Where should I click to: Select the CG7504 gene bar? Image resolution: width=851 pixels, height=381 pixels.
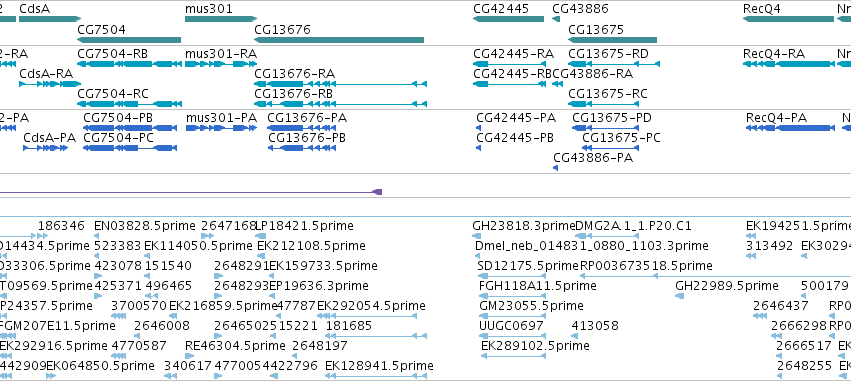click(129, 40)
